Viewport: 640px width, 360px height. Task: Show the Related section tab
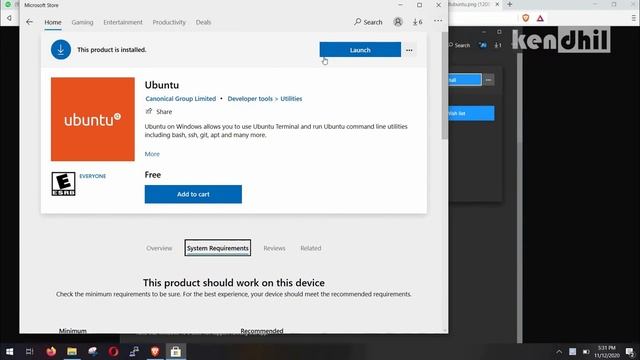311,248
